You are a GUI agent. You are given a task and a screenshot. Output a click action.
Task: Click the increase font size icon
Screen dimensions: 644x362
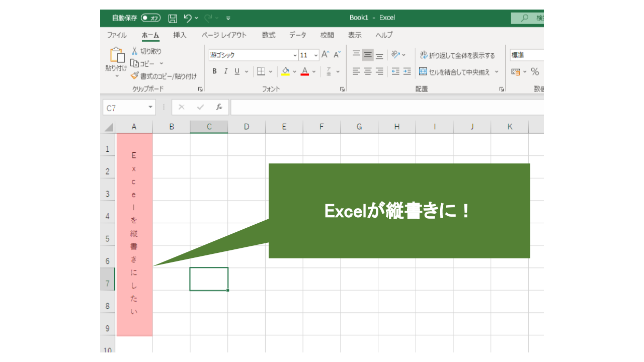click(x=326, y=55)
